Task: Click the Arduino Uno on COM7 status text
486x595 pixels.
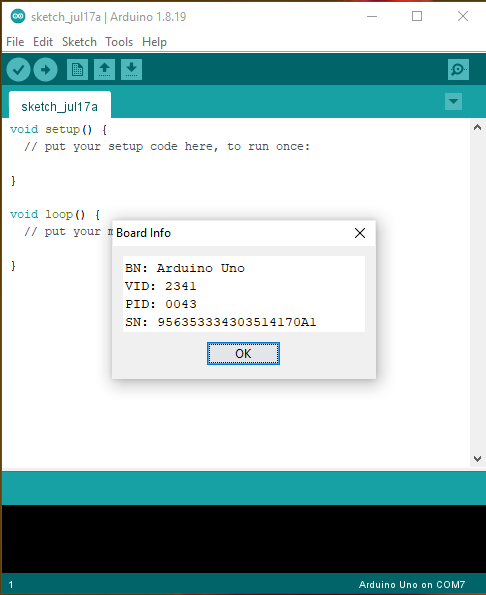Action: coord(412,584)
